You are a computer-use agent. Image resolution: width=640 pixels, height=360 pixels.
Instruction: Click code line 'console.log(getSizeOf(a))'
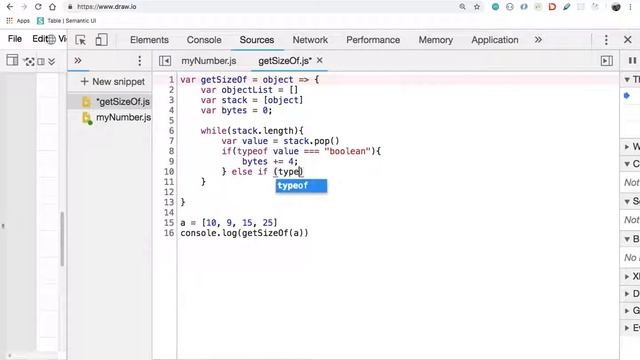coord(244,233)
